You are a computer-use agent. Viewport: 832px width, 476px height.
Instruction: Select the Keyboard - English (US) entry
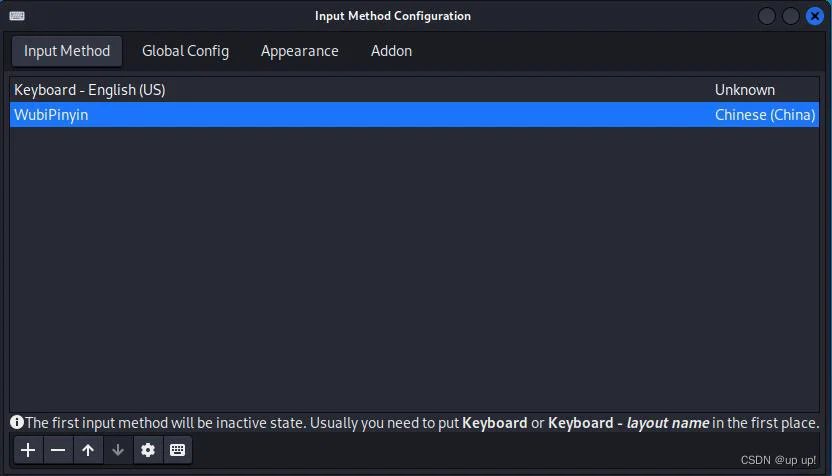(x=414, y=90)
